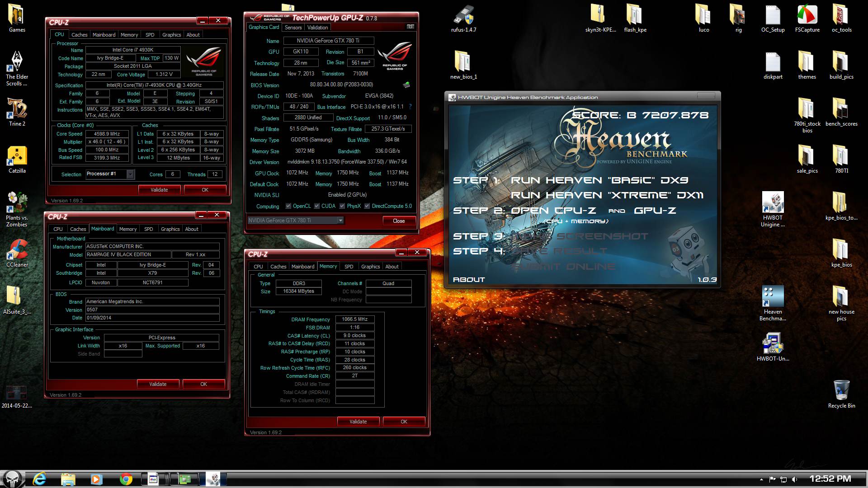Open Plants vs. Zombies shortcut
Viewport: 868px width, 488px height.
17,209
